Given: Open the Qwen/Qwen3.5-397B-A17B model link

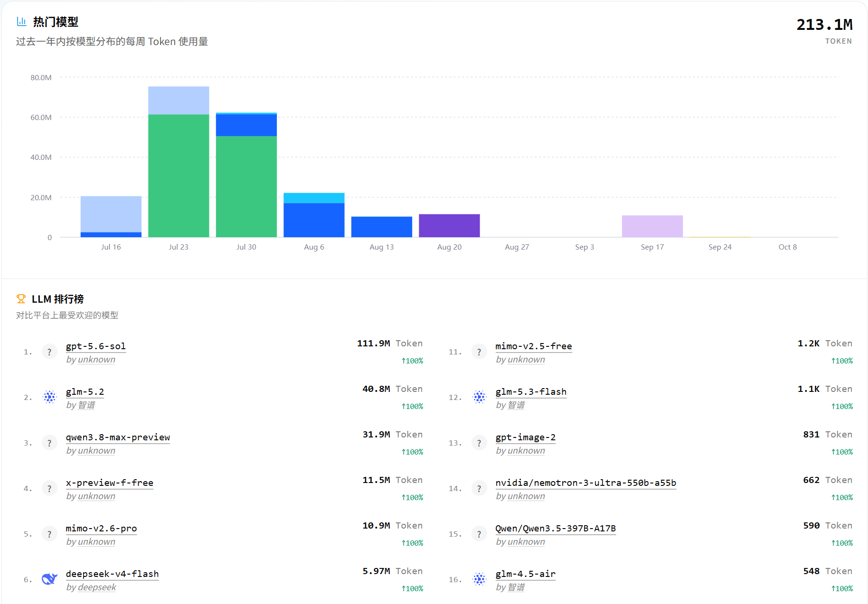Looking at the screenshot, I should [556, 528].
